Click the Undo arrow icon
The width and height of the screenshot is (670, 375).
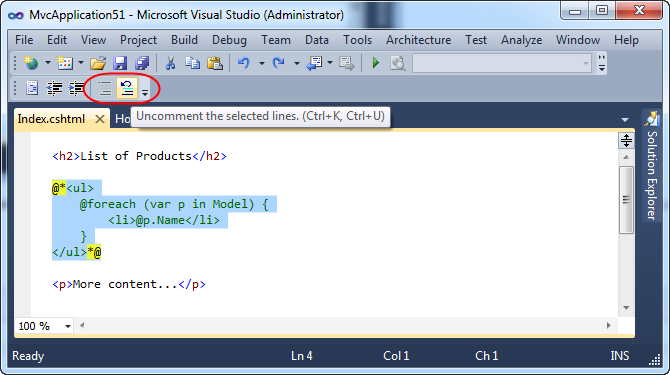(244, 63)
